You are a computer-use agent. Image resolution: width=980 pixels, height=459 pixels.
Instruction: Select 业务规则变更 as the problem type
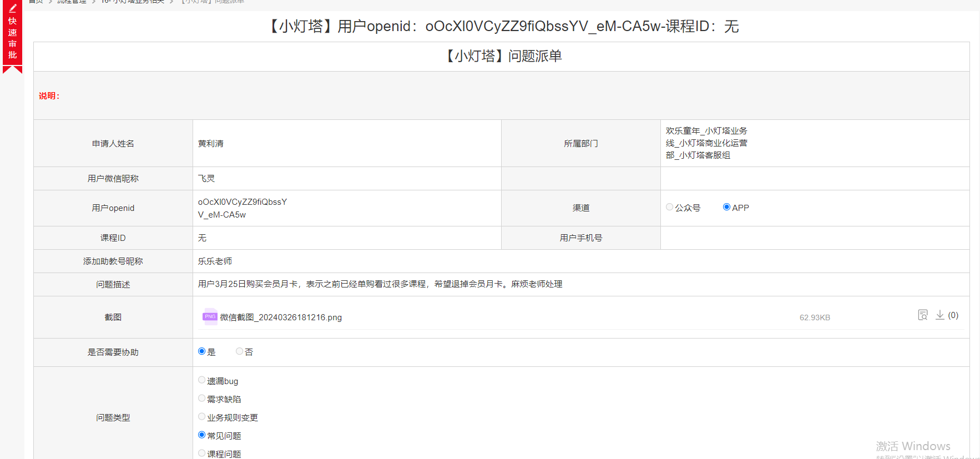click(x=202, y=417)
